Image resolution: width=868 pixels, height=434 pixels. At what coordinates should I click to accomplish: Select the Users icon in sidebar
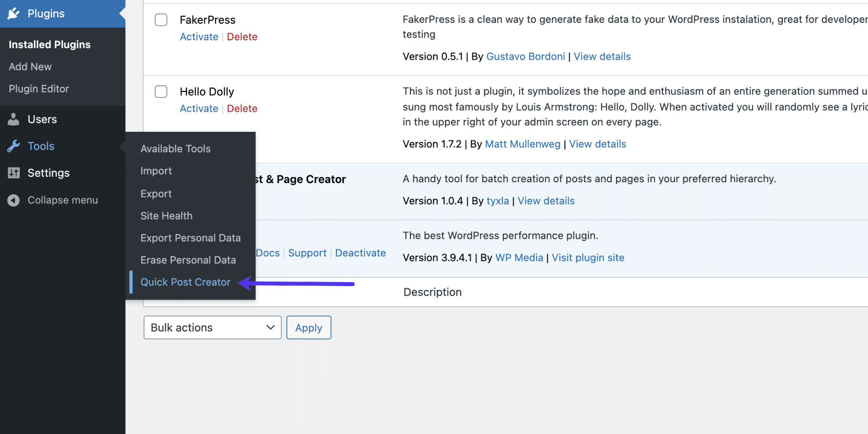click(13, 119)
